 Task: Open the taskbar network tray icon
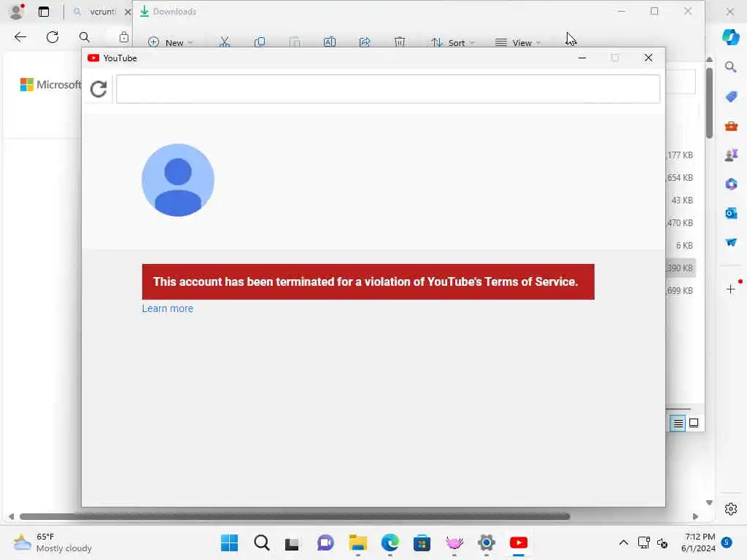tap(644, 542)
